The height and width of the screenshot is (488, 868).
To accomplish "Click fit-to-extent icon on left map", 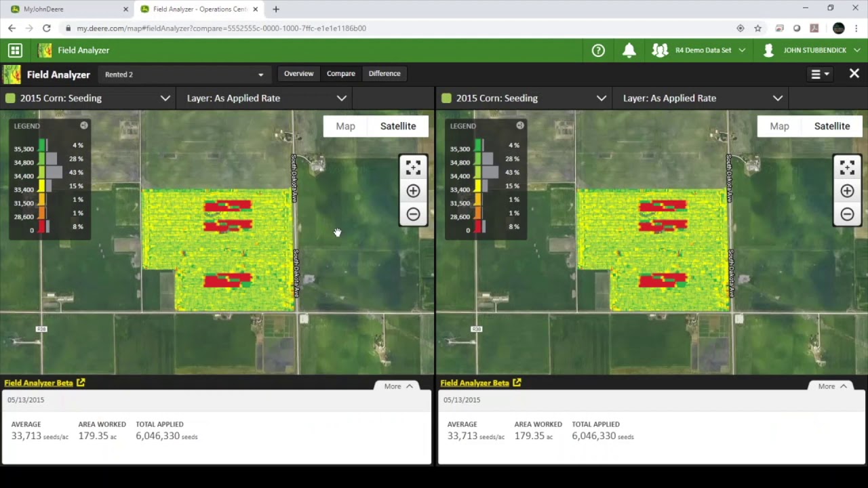I will pos(413,167).
